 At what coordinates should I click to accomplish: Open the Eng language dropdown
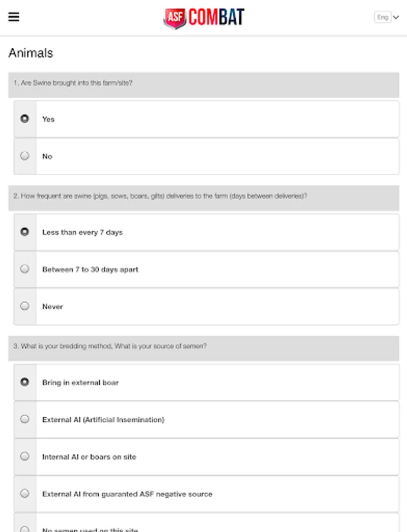[386, 18]
